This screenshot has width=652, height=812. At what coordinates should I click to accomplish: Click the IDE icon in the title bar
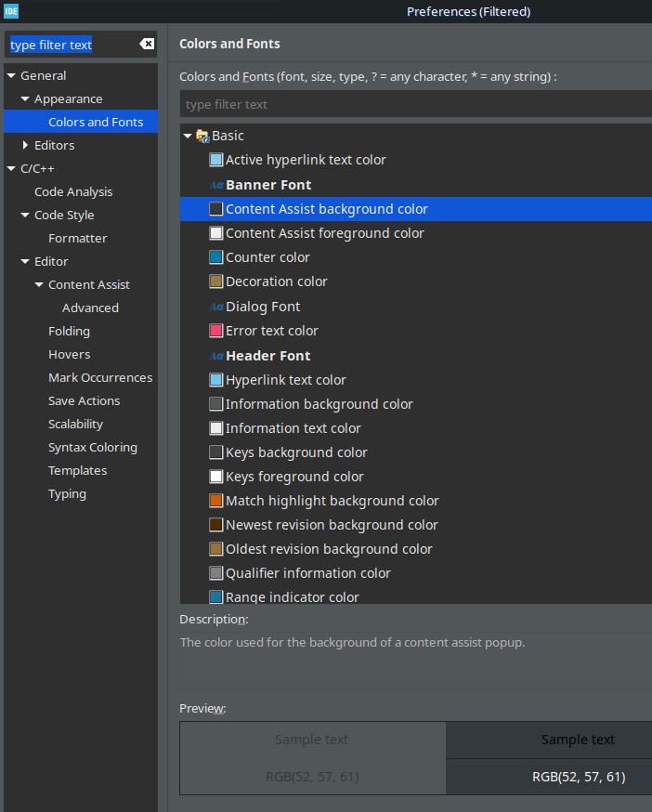point(12,11)
